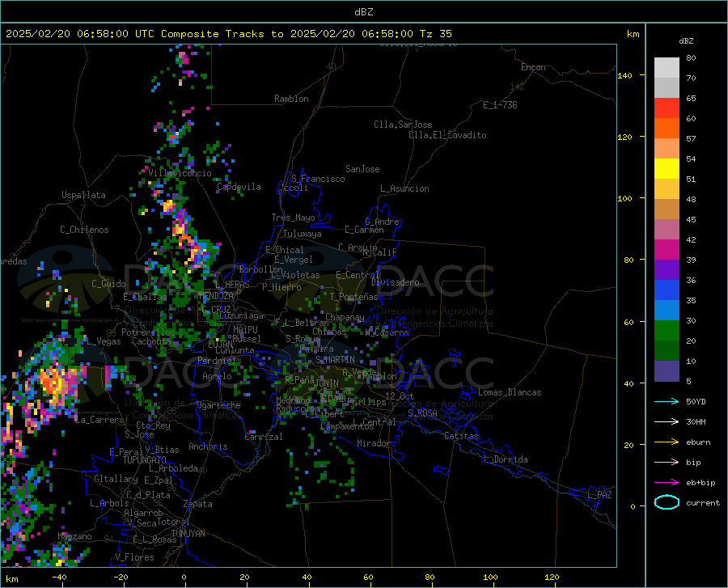728x588 pixels.
Task: Click the TUNUYAN label on map
Action: 188,533
